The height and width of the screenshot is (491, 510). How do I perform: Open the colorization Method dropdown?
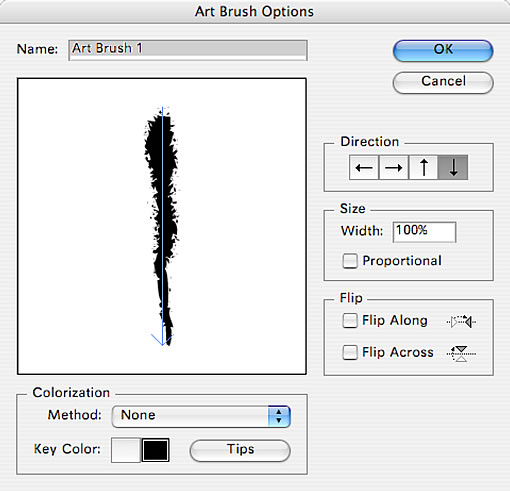point(201,416)
